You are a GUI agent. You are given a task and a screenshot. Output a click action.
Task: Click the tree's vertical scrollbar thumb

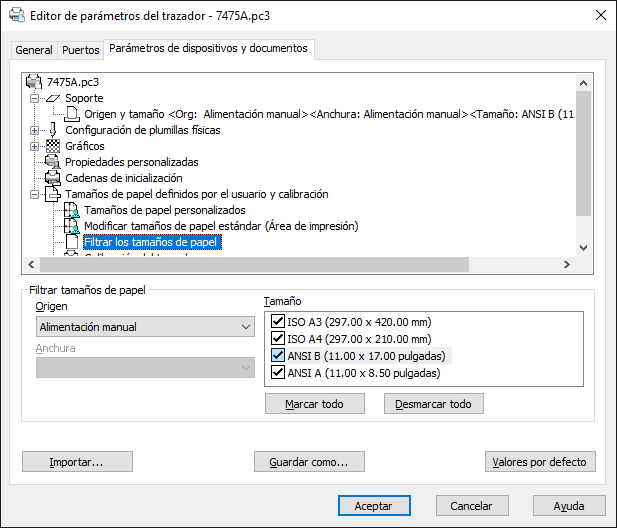click(584, 153)
